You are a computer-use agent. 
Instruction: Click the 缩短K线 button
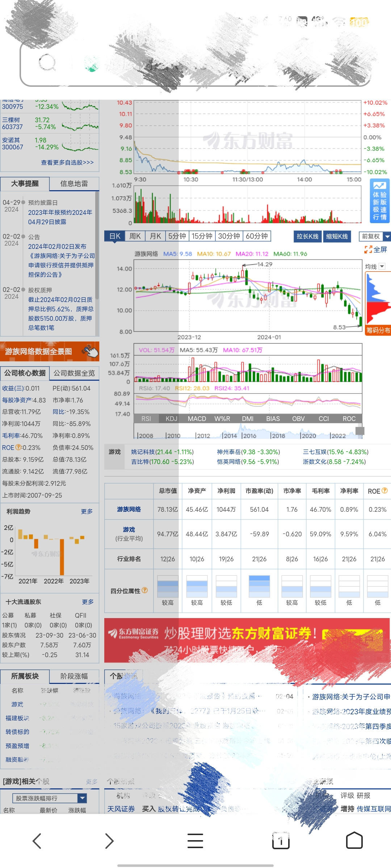pos(337,236)
